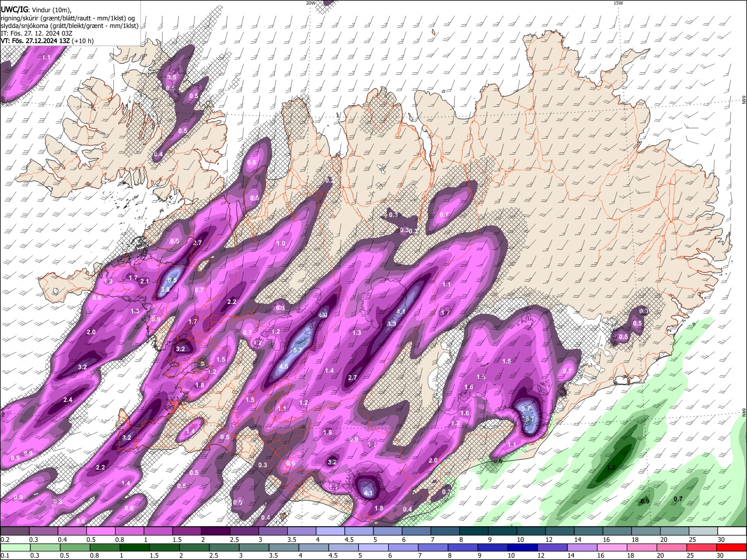Image resolution: width=747 pixels, height=560 pixels.
Task: Click the 'VT: Fös. 27.12.2024 13Z' valid time
Action: [35, 41]
